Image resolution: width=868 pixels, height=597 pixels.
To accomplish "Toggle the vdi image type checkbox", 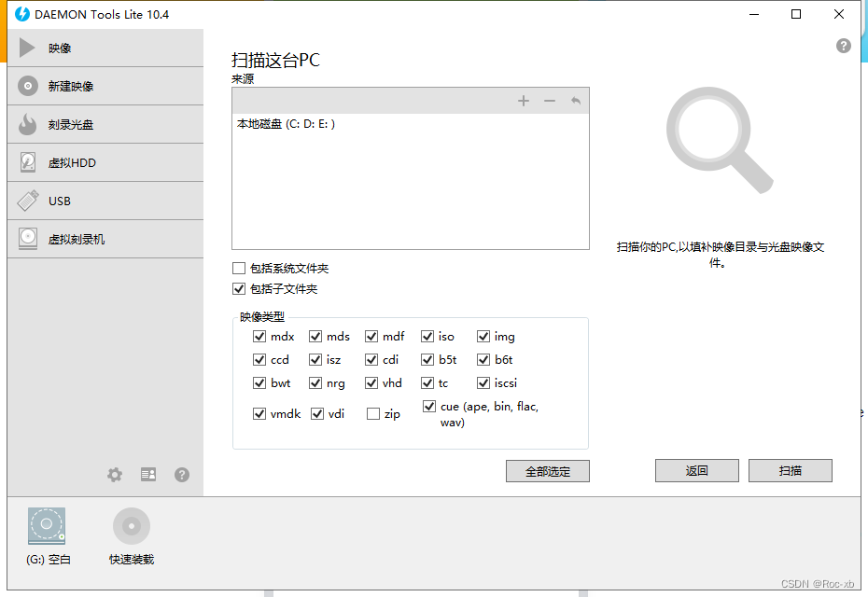I will (316, 414).
